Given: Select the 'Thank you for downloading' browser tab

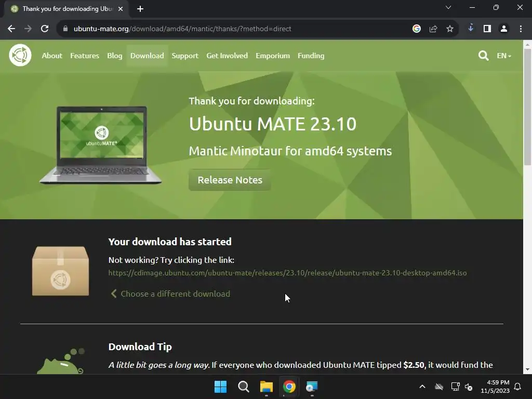Looking at the screenshot, I should (x=66, y=9).
